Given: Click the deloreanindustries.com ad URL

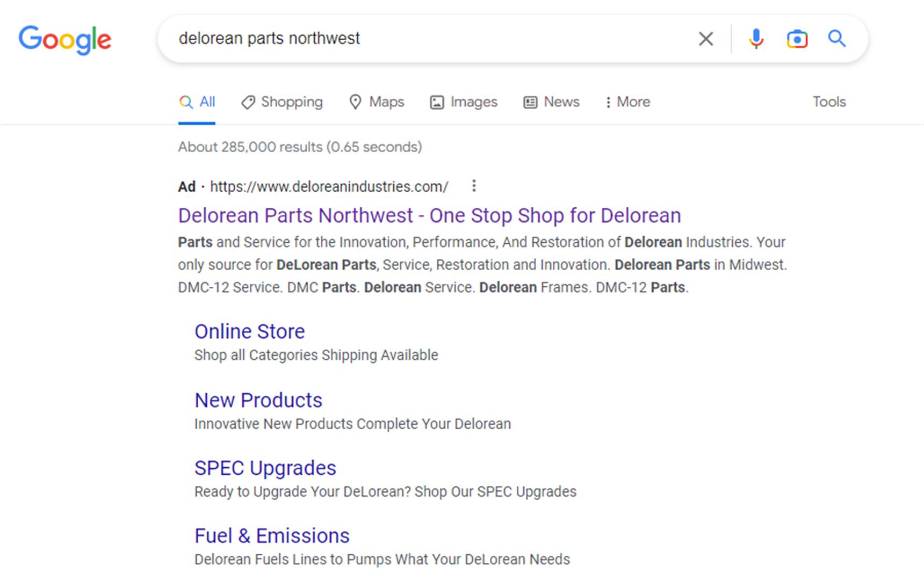Looking at the screenshot, I should click(x=329, y=186).
